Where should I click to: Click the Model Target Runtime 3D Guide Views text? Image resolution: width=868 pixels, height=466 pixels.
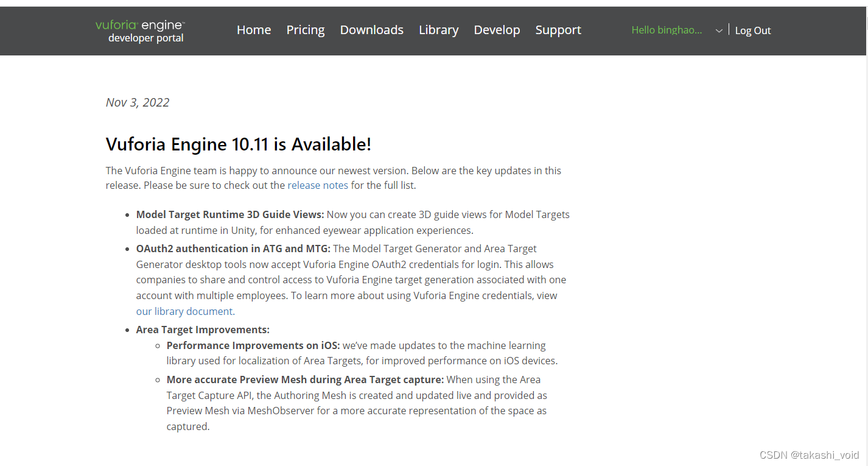230,214
